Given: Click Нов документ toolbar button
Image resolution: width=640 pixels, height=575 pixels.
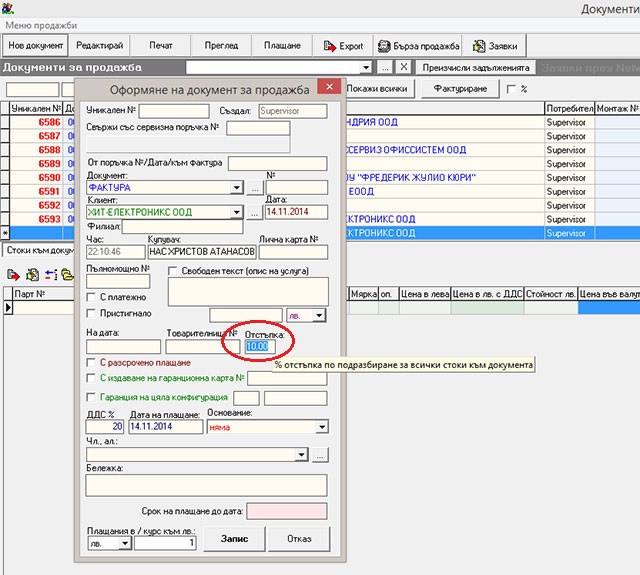Looking at the screenshot, I should click(x=36, y=46).
